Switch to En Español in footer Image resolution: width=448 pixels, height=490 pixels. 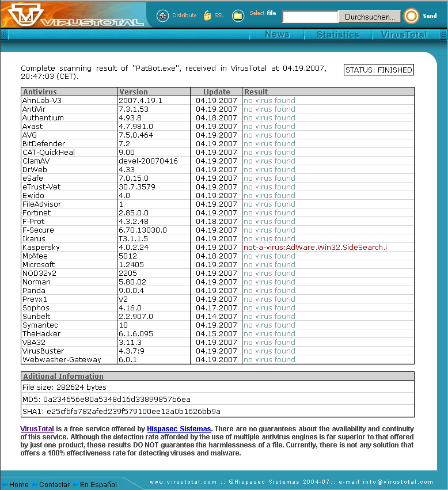(98, 484)
